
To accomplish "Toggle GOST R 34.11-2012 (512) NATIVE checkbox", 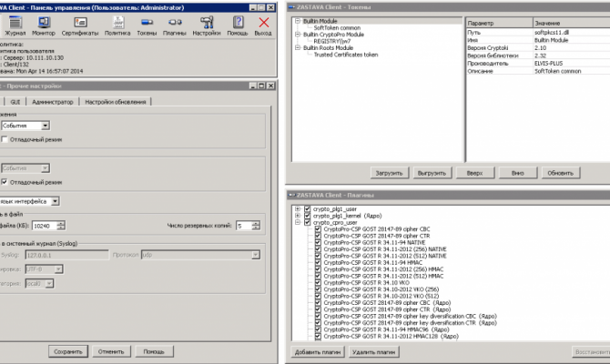I will pyautogui.click(x=318, y=256).
